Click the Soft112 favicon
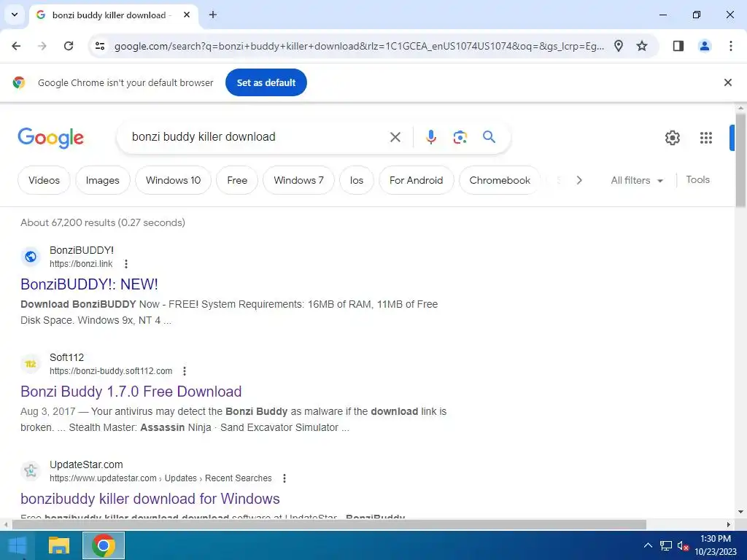This screenshot has width=747, height=560. point(31,364)
